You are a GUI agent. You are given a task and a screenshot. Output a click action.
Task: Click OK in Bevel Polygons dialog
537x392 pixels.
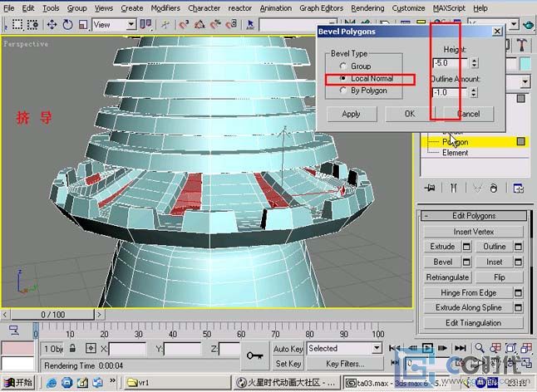point(410,114)
